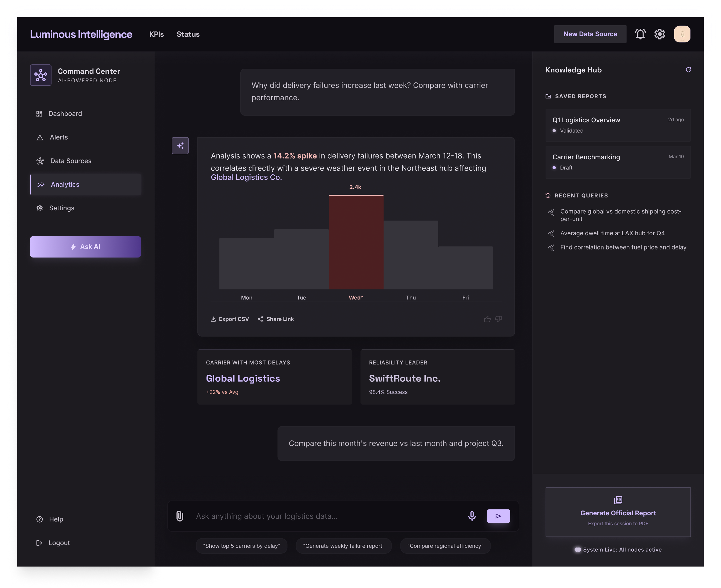Toggle the System Live status switch

(x=577, y=549)
